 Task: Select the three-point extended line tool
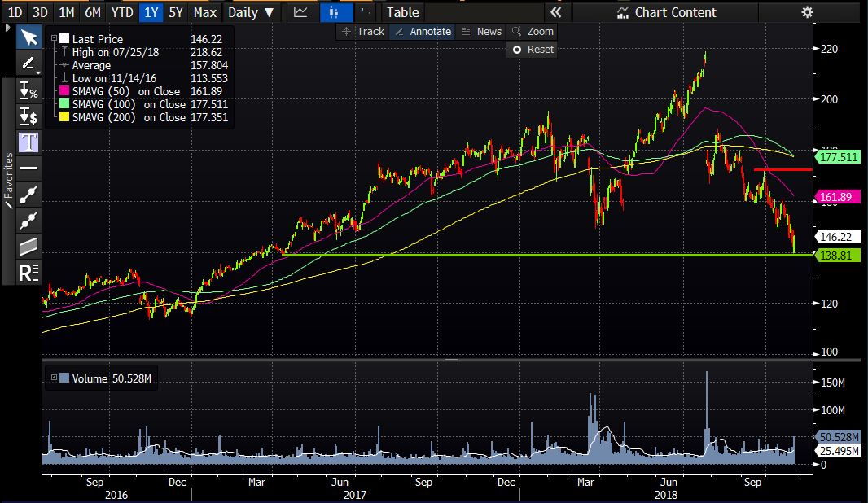28,221
